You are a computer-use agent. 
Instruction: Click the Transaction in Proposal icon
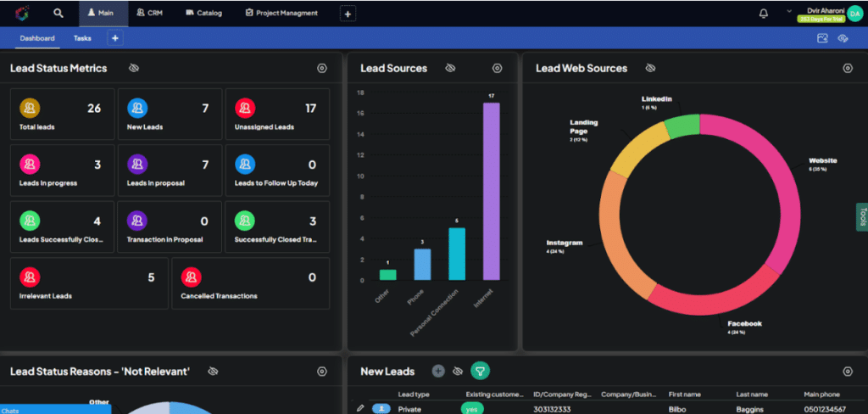coord(137,221)
